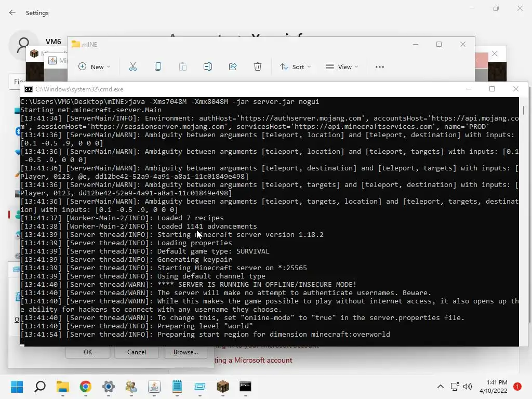Click the Share icon in mINE toolbar
532x399 pixels.
click(233, 66)
